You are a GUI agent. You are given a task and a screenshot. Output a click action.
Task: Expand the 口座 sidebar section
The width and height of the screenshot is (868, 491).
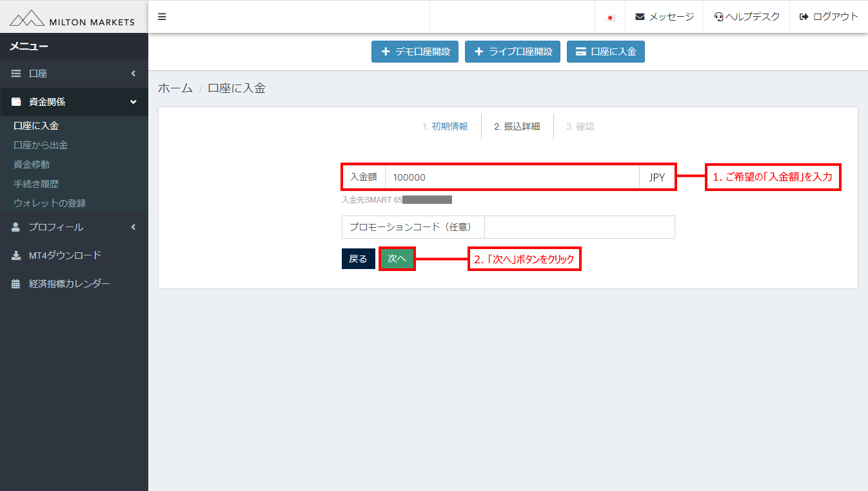pos(133,73)
